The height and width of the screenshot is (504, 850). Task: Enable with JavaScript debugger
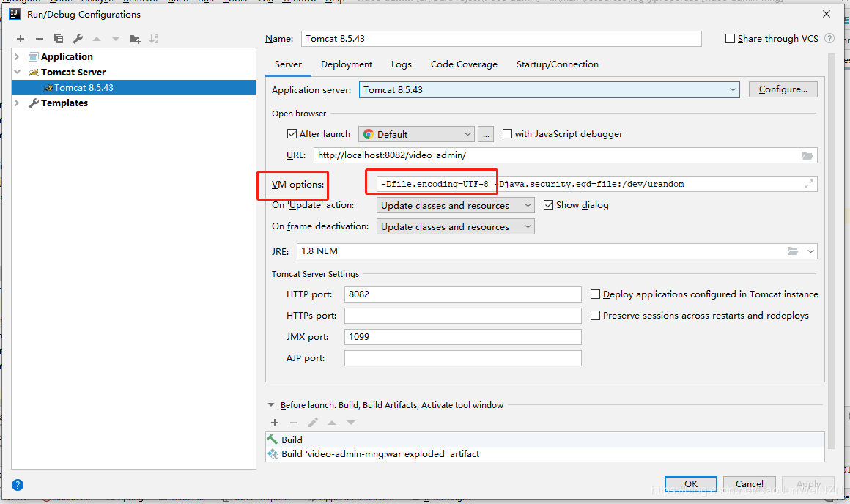click(507, 134)
